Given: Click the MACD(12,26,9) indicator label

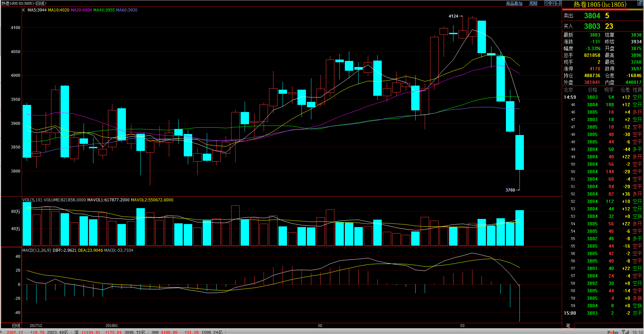Looking at the screenshot, I should pyautogui.click(x=37, y=250).
